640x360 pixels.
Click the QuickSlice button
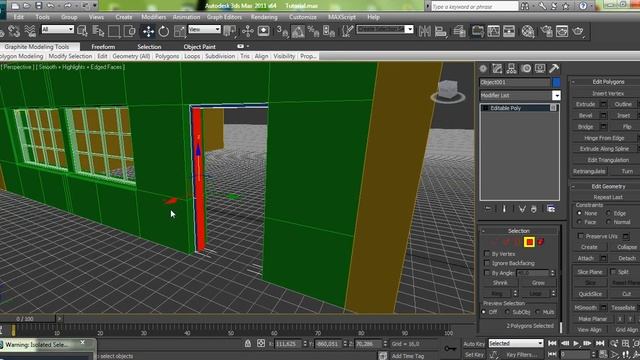pyautogui.click(x=590, y=294)
